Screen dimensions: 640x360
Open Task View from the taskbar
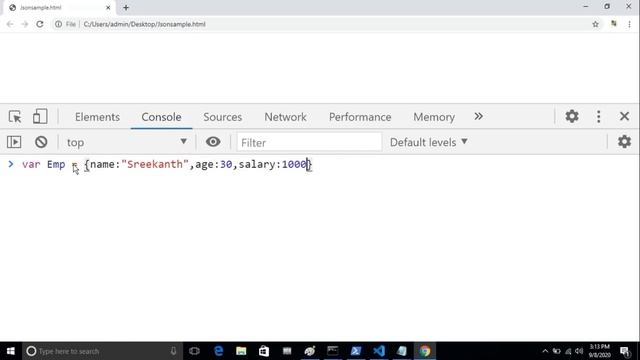195,351
